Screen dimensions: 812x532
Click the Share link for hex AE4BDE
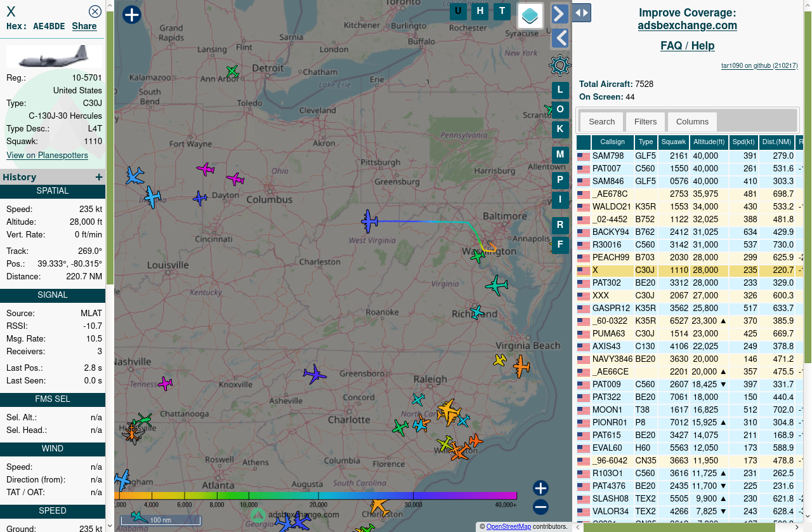(84, 26)
